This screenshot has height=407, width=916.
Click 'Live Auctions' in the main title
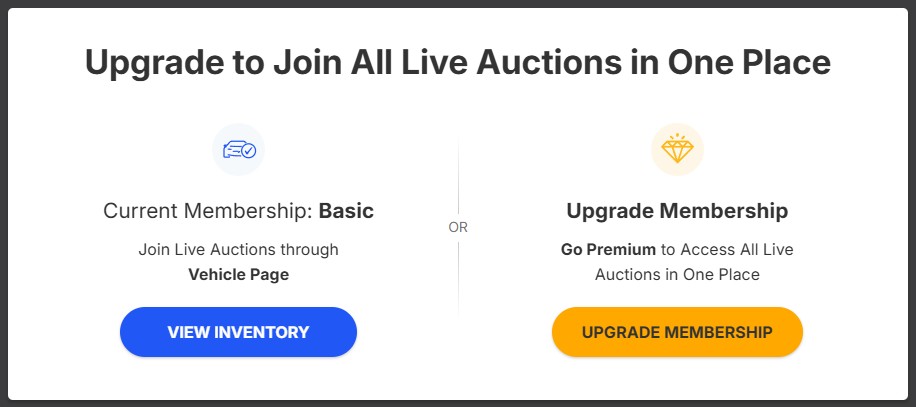click(534, 62)
